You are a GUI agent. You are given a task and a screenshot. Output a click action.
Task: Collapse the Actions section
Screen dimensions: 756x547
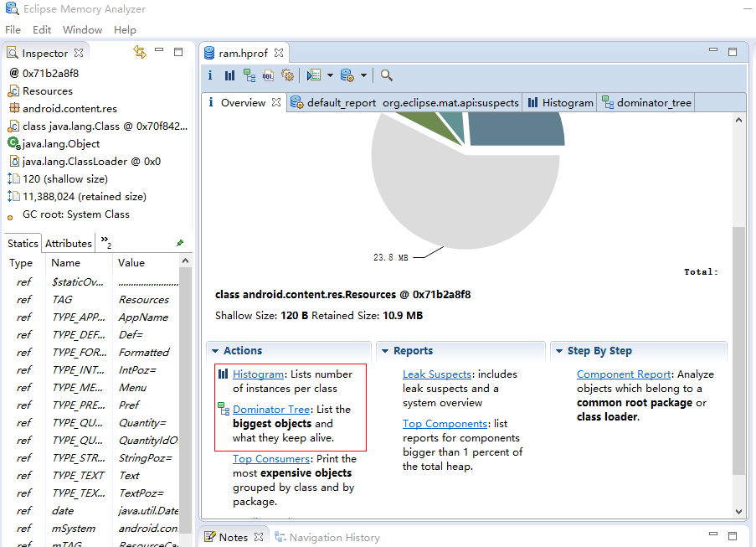[215, 351]
